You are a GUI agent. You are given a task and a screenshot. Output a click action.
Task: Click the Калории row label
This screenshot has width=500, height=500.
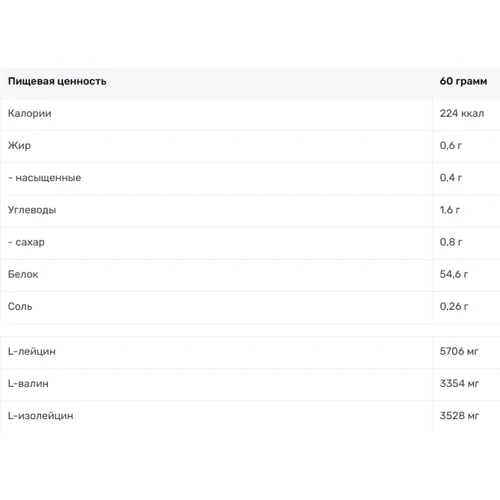point(30,113)
